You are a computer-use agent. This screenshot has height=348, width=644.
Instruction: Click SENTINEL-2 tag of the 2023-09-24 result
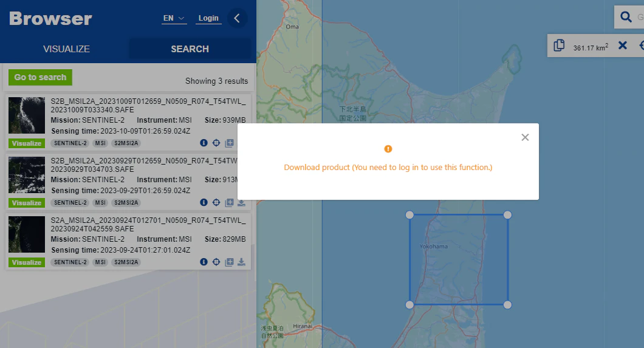[70, 262]
